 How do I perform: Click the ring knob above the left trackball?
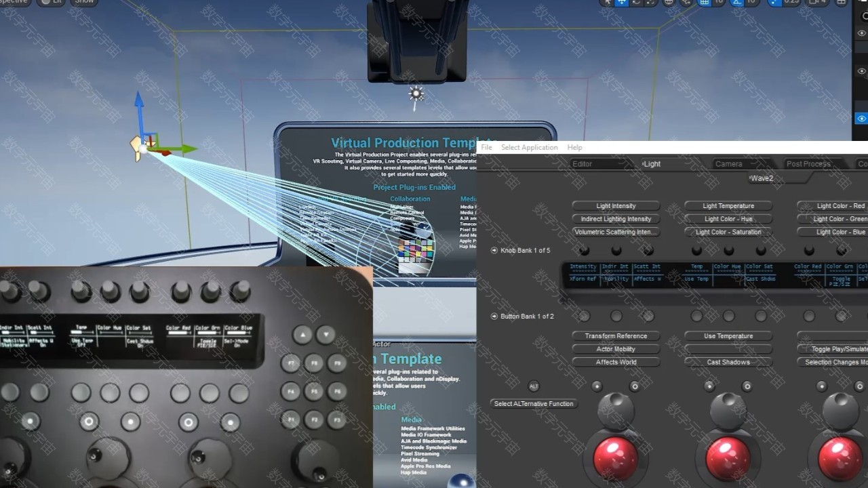[x=616, y=411]
